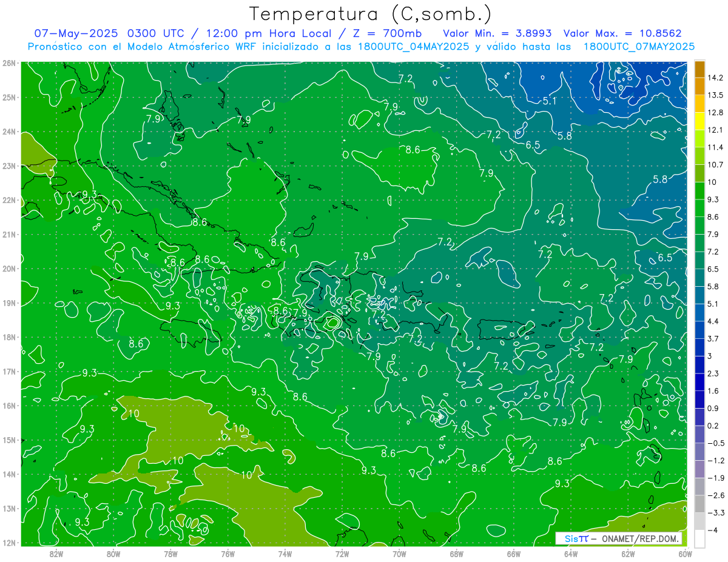Click the 22N latitude axis label
Image resolution: width=728 pixels, height=562 pixels.
pyautogui.click(x=9, y=200)
